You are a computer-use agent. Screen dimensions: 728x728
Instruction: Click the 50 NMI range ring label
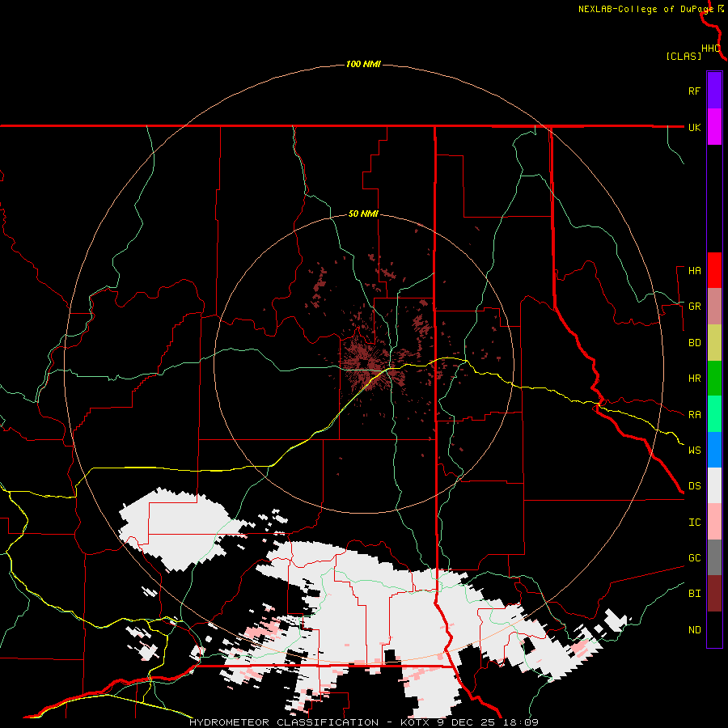click(x=363, y=214)
